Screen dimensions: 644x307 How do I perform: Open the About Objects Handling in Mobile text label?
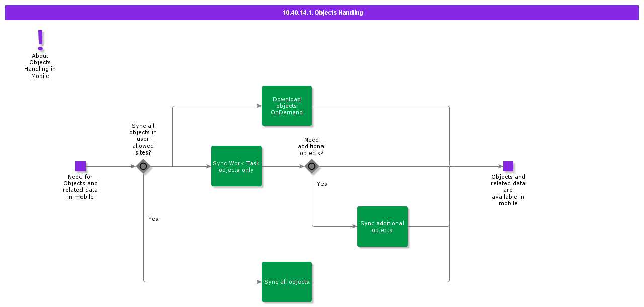40,66
